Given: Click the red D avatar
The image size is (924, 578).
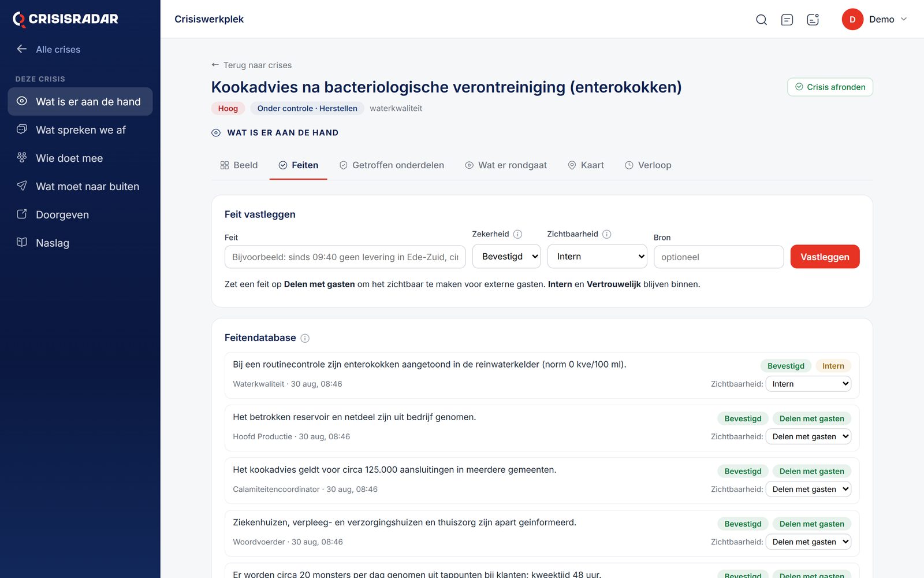Looking at the screenshot, I should pyautogui.click(x=852, y=20).
